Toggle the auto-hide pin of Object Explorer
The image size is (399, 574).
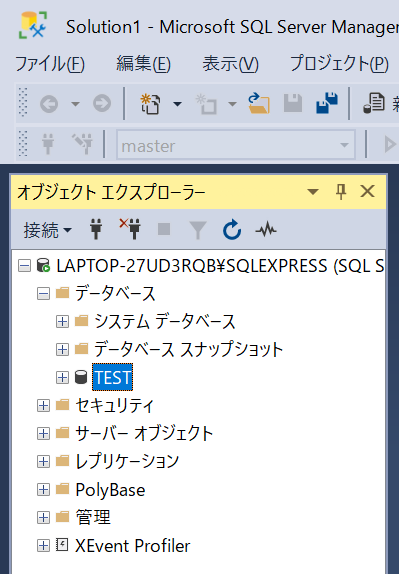[341, 191]
